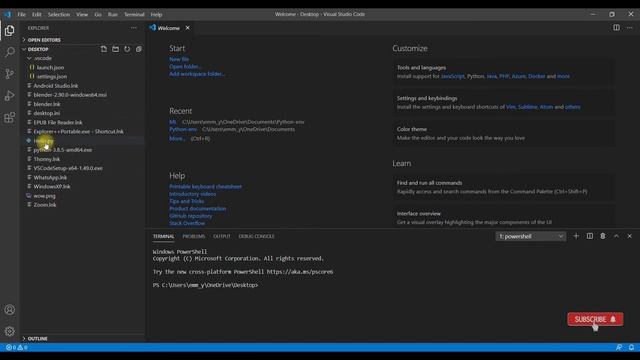Open the View menu
Image resolution: width=640 pixels, height=360 pixels.
(82, 14)
